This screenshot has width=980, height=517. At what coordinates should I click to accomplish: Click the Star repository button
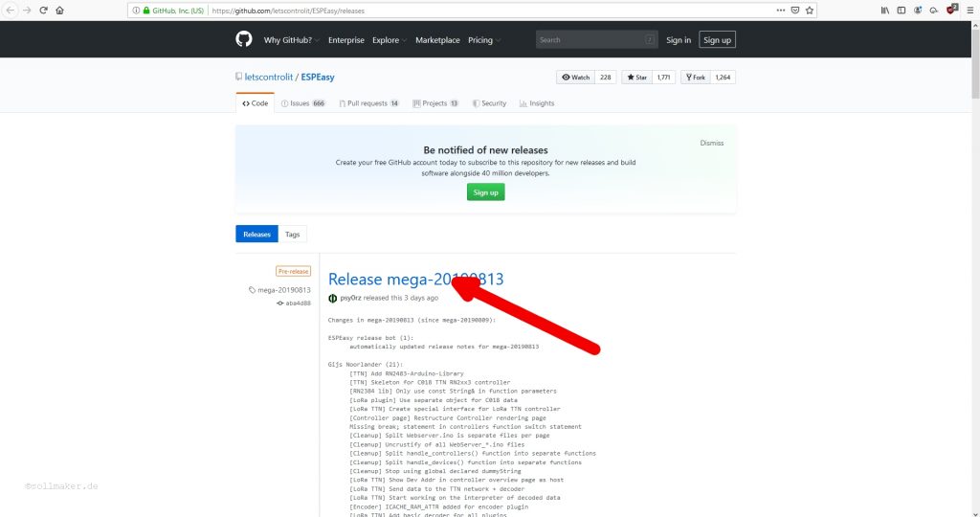coord(636,77)
